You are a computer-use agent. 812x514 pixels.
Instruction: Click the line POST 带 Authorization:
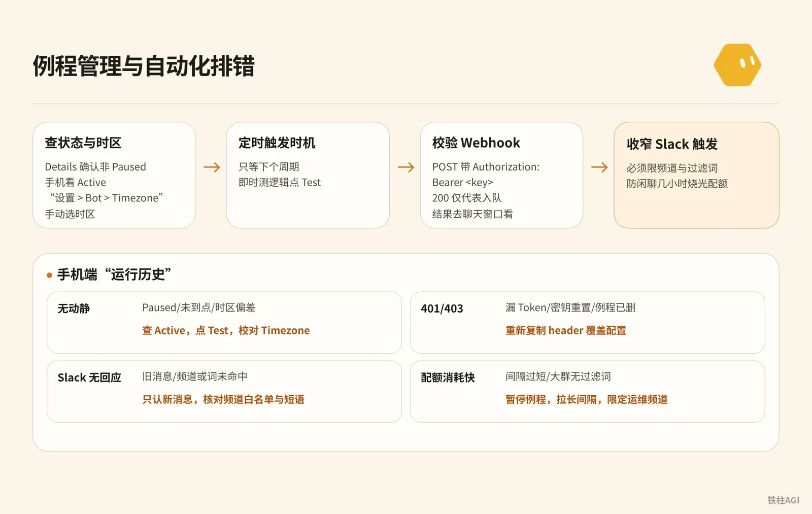(x=486, y=167)
